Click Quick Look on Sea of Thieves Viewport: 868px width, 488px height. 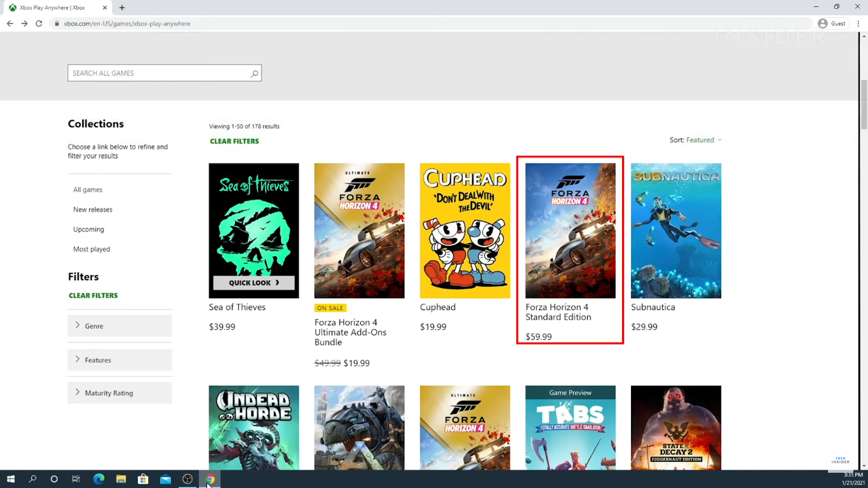(254, 283)
